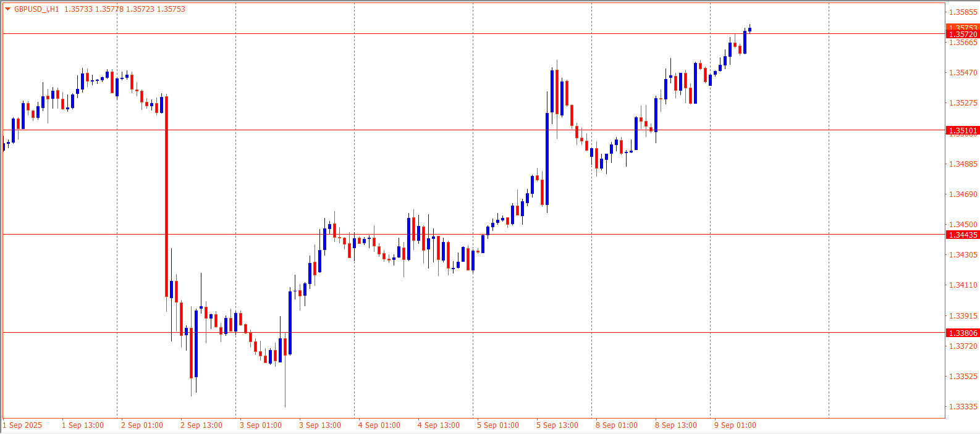Select the red 1.35101 price level tag
The image size is (980, 434).
click(x=963, y=130)
